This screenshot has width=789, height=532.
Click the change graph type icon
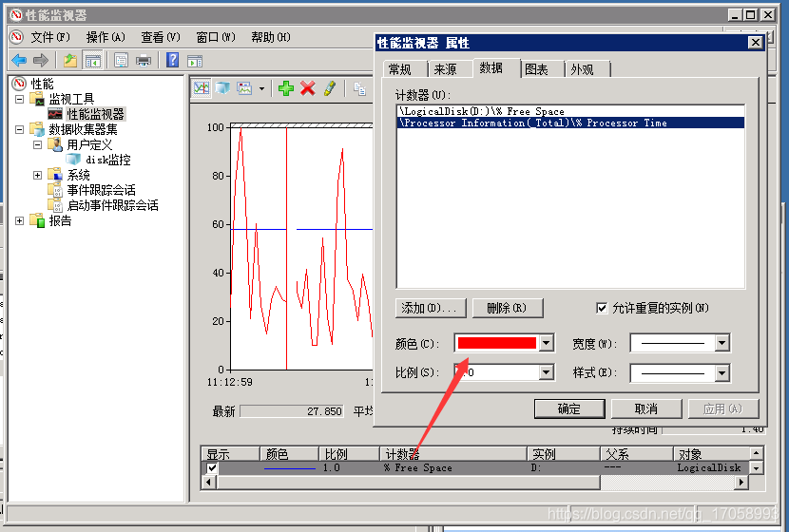click(244, 88)
